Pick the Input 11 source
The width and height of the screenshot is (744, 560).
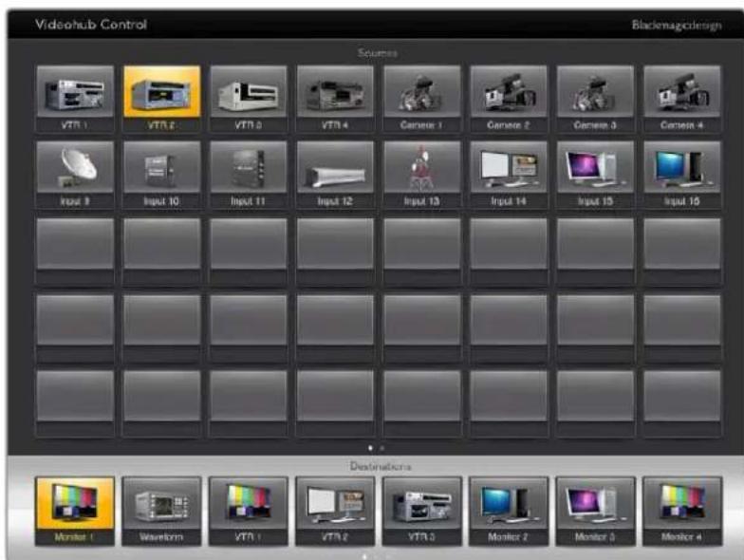pyautogui.click(x=249, y=175)
